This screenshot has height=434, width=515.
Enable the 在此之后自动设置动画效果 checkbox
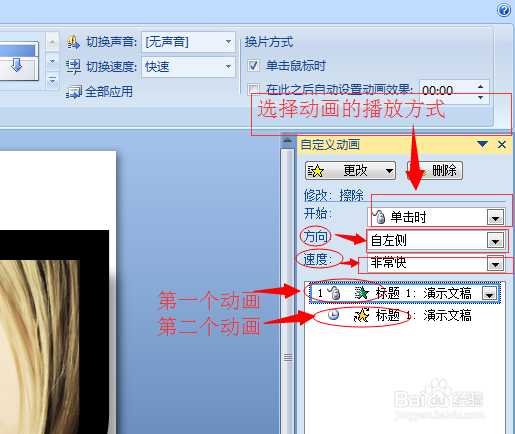(x=253, y=89)
